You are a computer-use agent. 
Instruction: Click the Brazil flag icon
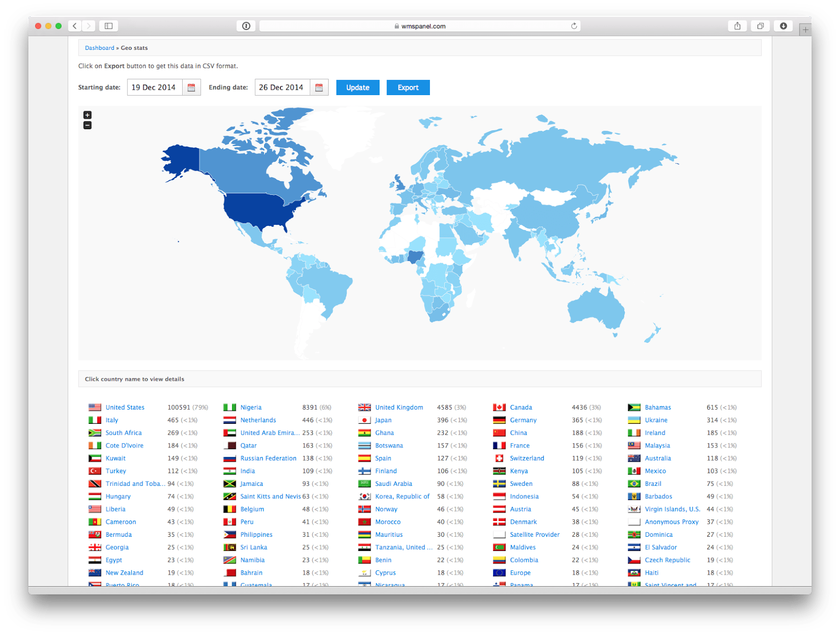pyautogui.click(x=634, y=484)
